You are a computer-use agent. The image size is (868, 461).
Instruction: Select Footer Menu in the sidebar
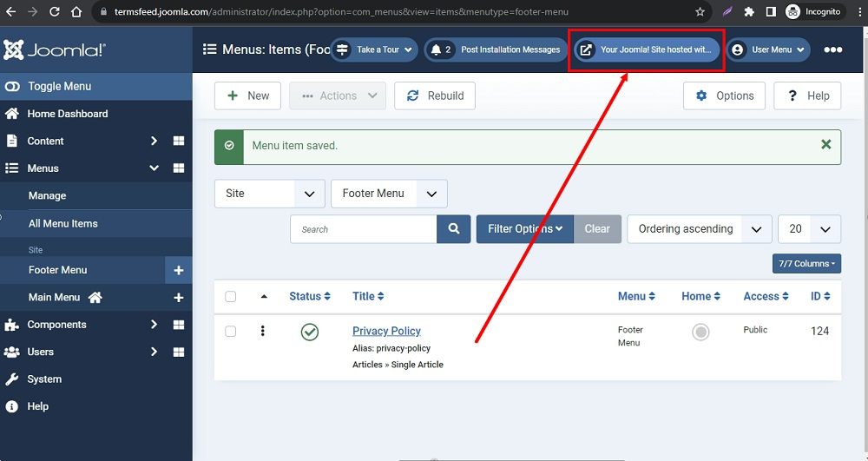tap(57, 270)
